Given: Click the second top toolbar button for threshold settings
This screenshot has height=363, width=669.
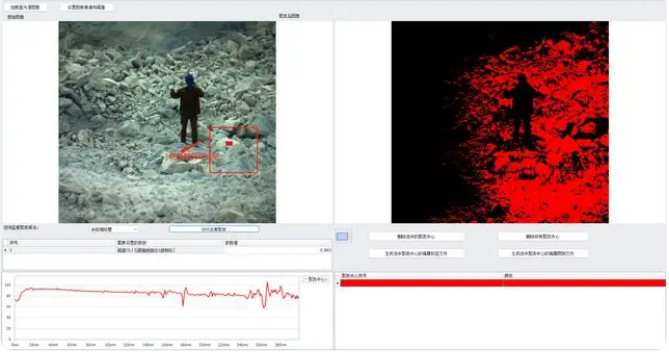Looking at the screenshot, I should [87, 7].
